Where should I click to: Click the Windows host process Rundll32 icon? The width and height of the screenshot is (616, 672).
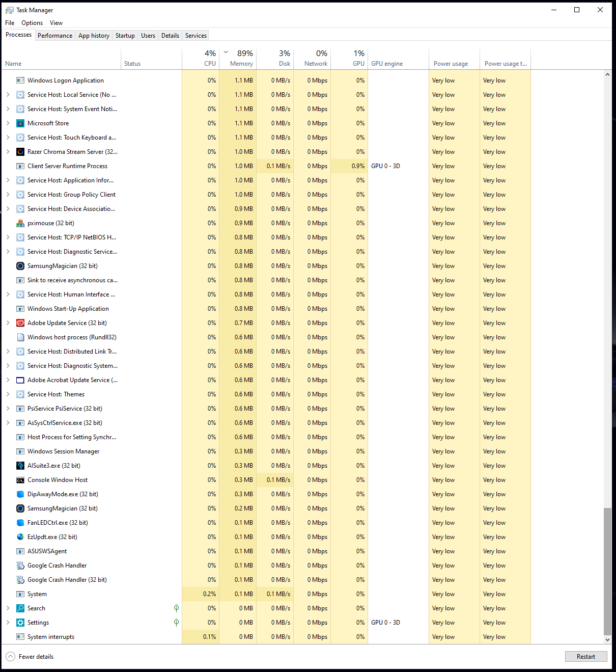pos(20,337)
